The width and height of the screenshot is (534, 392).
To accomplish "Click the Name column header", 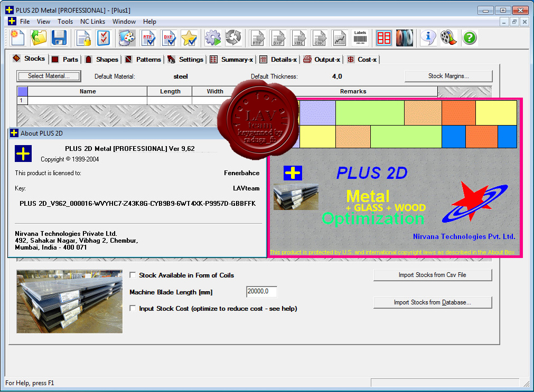I will [88, 91].
